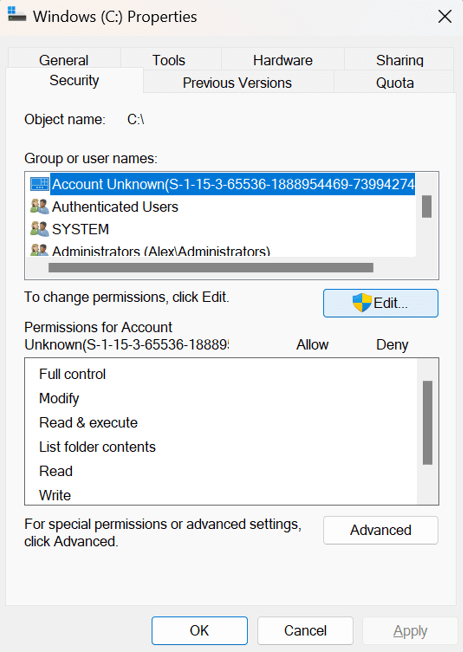
Task: Open the Quota tab
Action: (394, 82)
